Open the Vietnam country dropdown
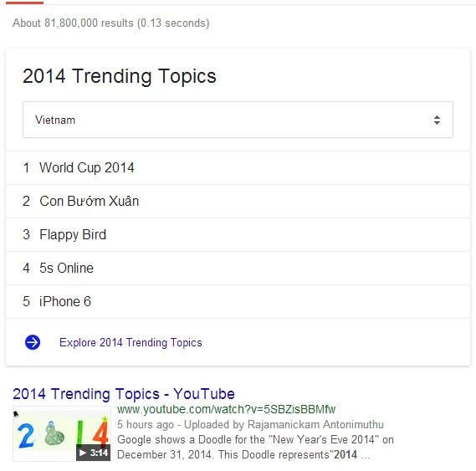 [238, 120]
